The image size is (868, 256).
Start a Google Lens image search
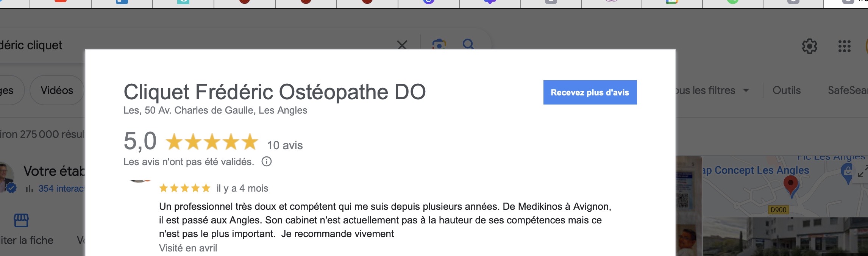[439, 45]
